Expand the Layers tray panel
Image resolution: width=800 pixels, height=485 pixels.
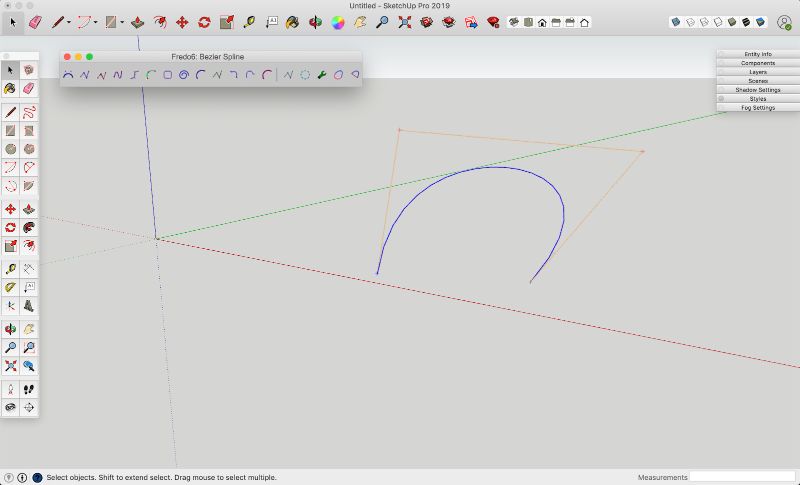pos(758,72)
